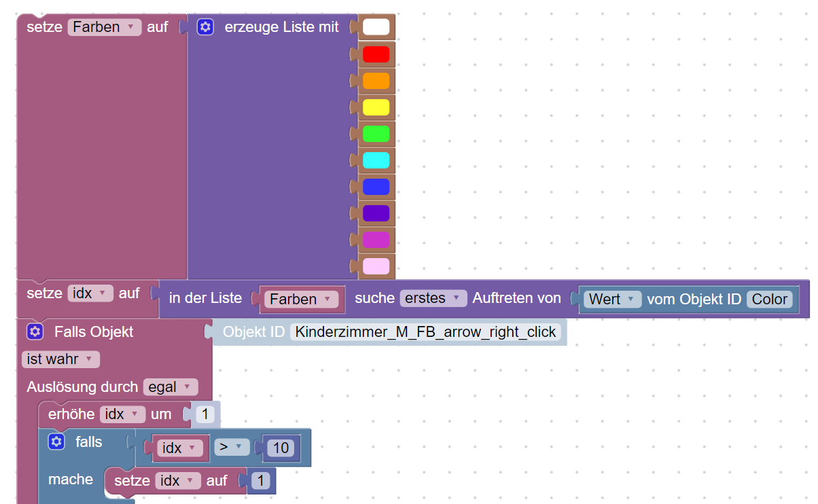The height and width of the screenshot is (504, 818).
Task: Open 'ist wahr' condition dropdown
Action: [61, 359]
